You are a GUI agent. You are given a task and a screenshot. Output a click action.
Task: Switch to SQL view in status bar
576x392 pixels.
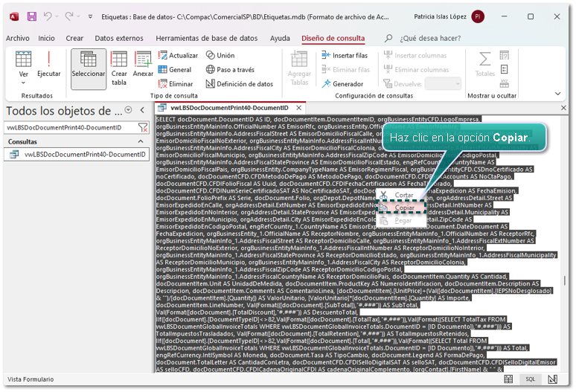coord(530,379)
